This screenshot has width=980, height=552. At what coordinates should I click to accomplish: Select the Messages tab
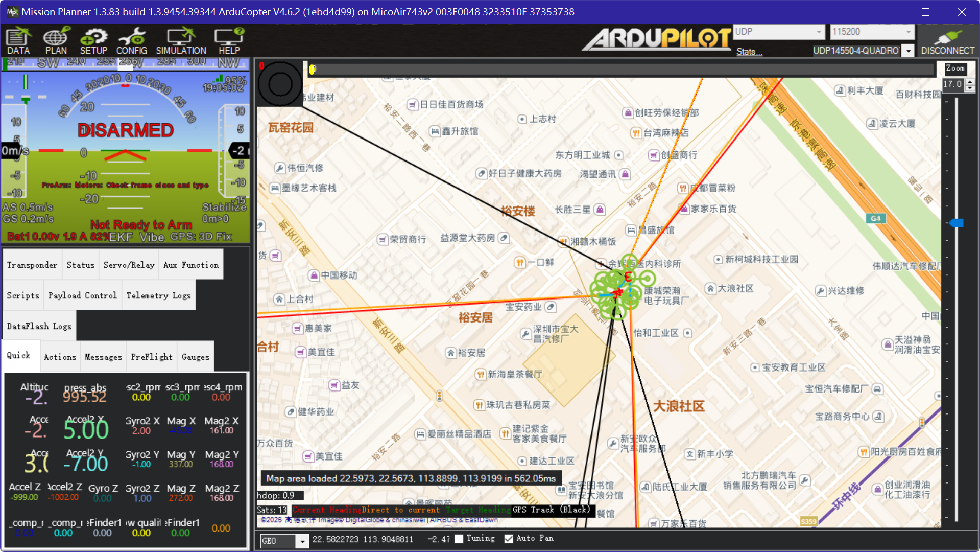(103, 357)
